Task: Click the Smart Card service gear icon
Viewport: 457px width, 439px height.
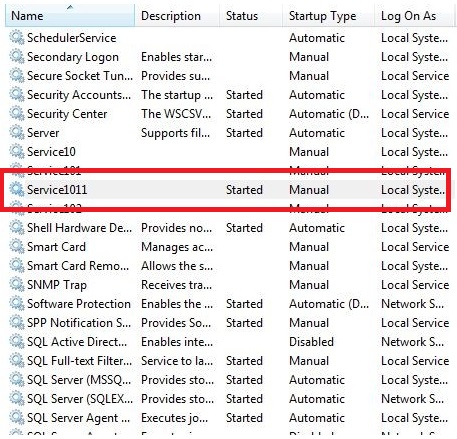Action: tap(16, 246)
